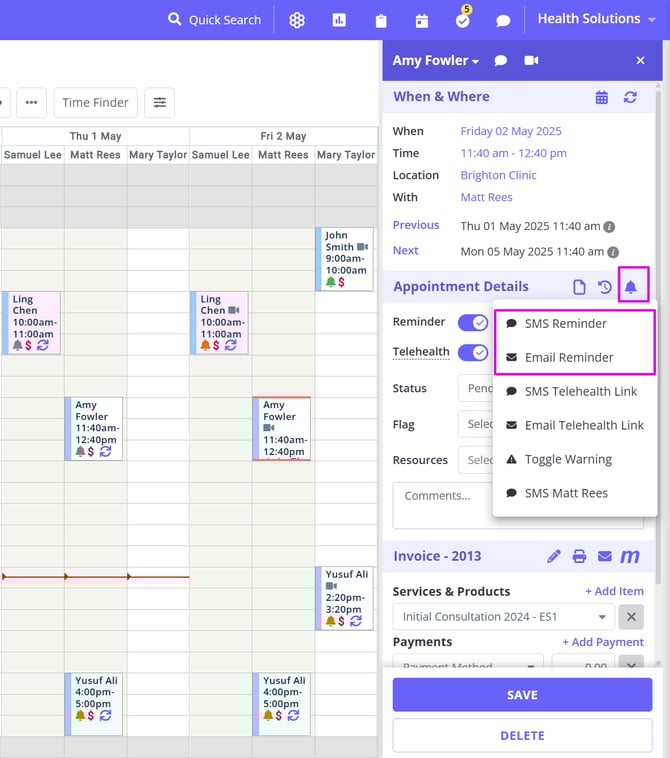Expand the Health Solutions account dropdown
Image resolution: width=670 pixels, height=758 pixels.
click(x=596, y=19)
